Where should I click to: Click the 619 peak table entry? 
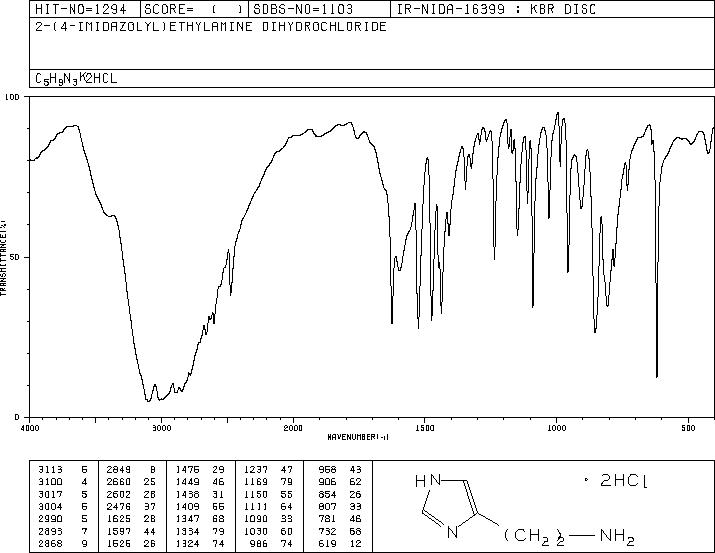click(x=327, y=543)
